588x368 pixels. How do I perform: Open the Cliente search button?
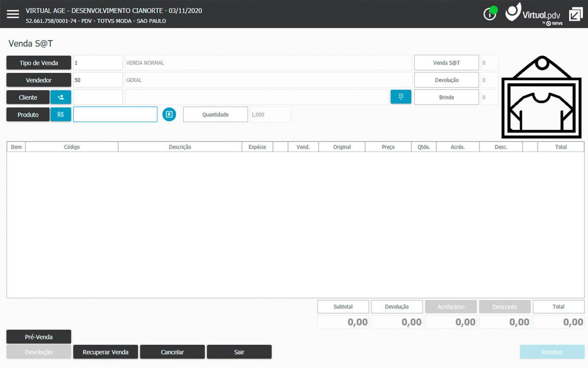[28, 97]
